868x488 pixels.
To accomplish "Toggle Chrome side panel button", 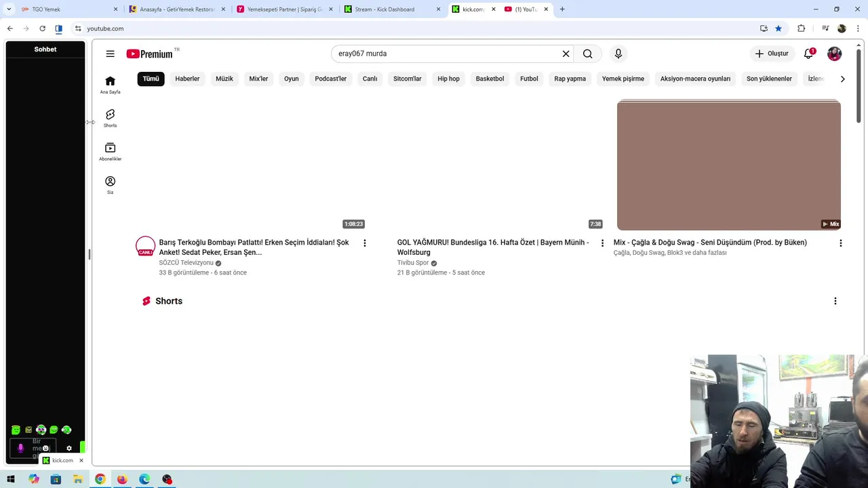I will coord(58,28).
